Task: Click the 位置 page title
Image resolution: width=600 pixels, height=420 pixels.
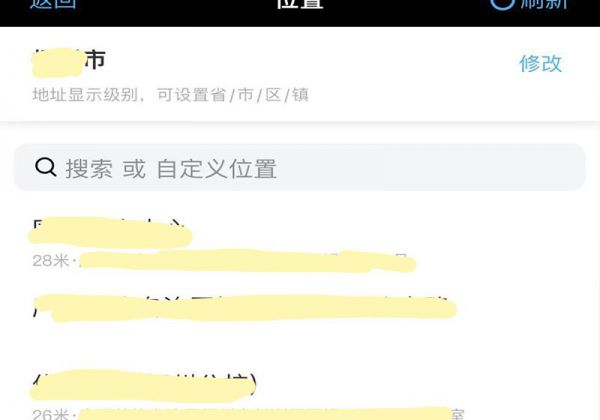Action: tap(300, 4)
